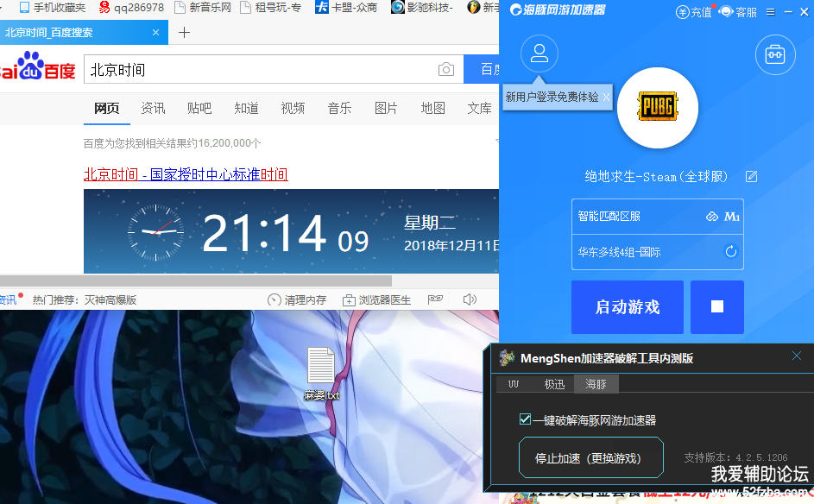This screenshot has width=814, height=504.
Task: Click the M1 mode icon
Action: (x=732, y=217)
